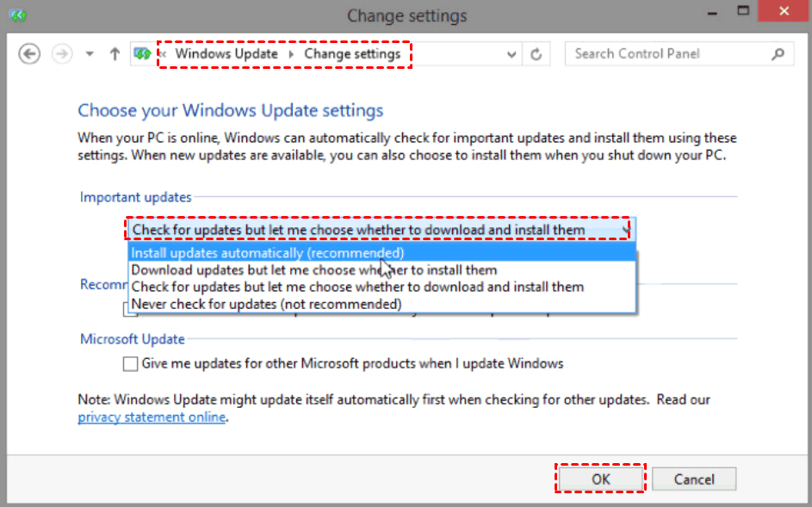Click the Important updates combo box
Viewport: 812px width, 507px height.
[381, 230]
